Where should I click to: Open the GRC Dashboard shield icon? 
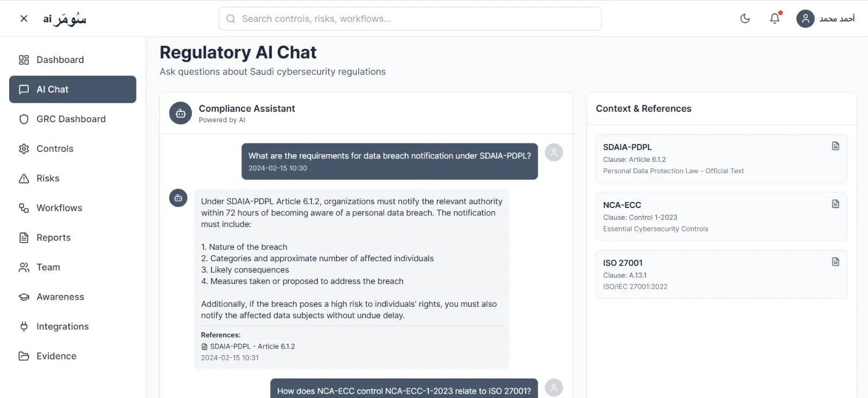click(x=23, y=119)
